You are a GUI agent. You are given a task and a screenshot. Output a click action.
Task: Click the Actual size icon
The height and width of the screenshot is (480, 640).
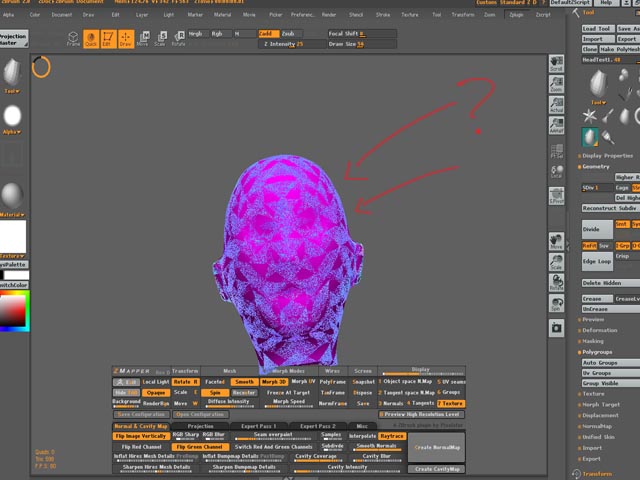tap(556, 104)
